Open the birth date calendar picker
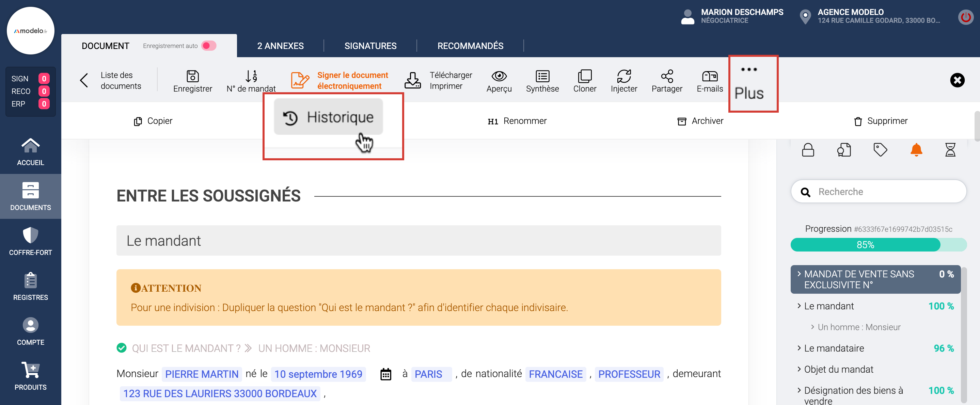 [386, 374]
